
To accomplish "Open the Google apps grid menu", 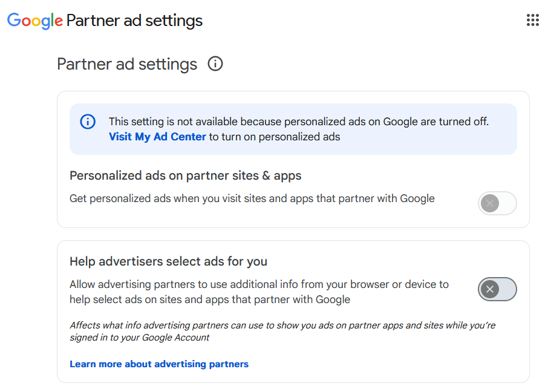I will click(533, 20).
